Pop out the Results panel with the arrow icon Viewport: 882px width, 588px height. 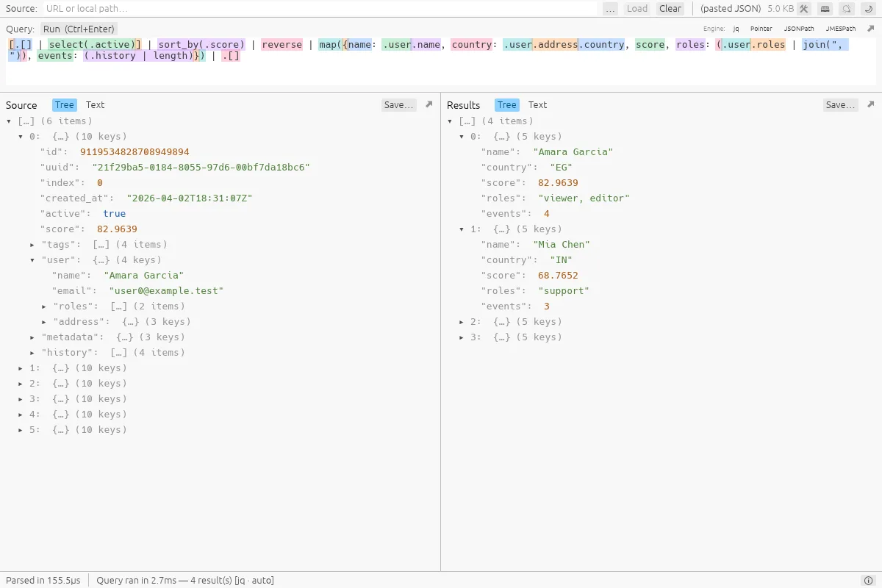(x=870, y=105)
